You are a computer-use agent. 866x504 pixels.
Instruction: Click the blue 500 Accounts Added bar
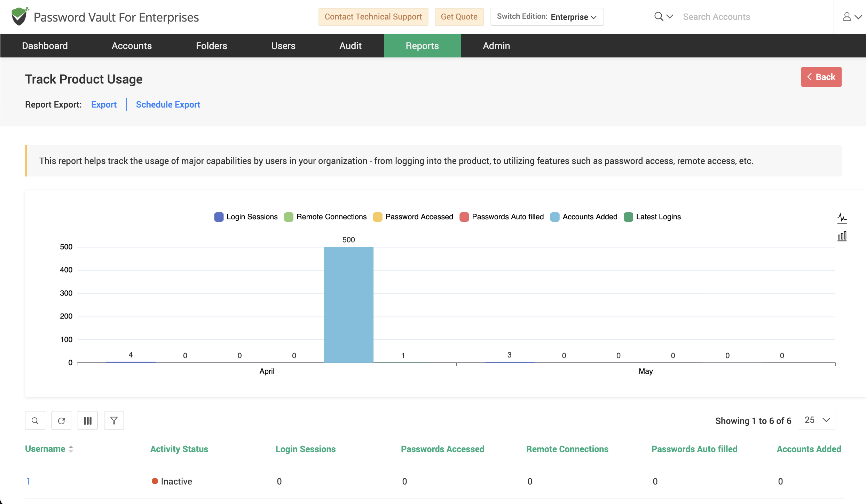point(349,305)
